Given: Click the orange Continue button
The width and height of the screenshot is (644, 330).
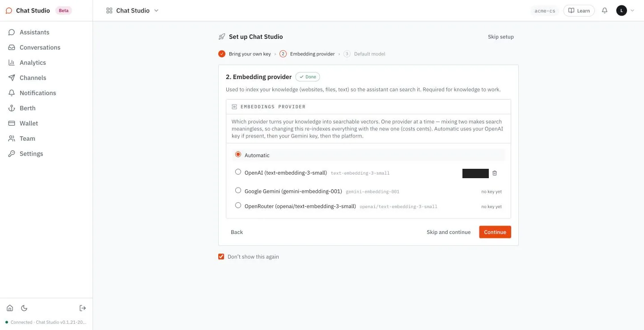Looking at the screenshot, I should click(x=495, y=232).
